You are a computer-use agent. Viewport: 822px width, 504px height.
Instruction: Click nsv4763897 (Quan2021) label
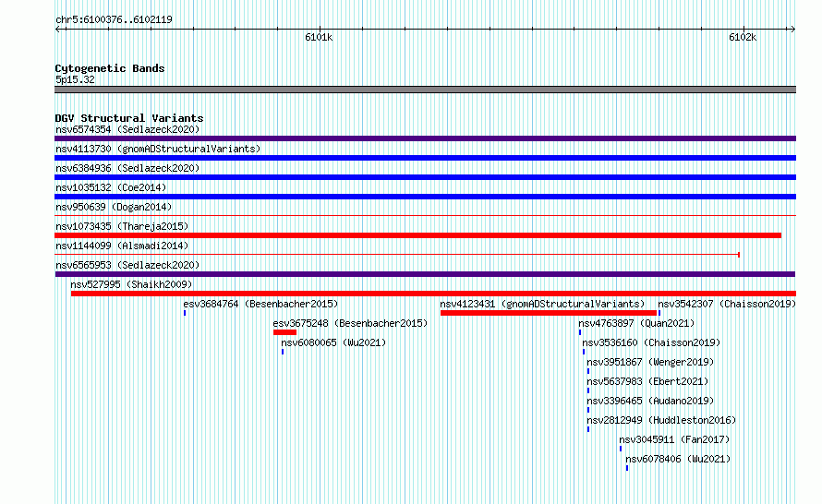coord(636,323)
